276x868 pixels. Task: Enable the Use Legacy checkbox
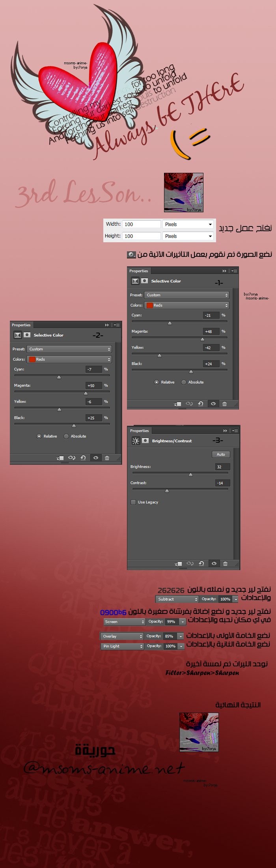[x=133, y=502]
